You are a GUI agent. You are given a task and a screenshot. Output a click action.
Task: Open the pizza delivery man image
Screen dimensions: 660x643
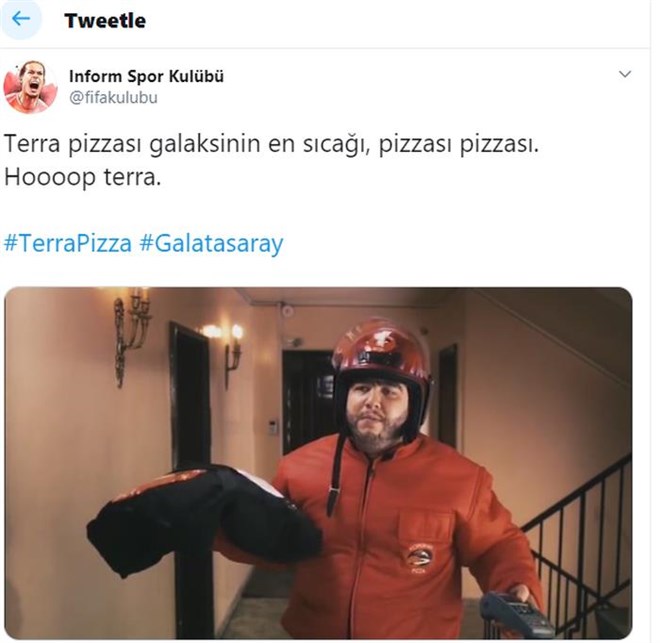[x=318, y=463]
